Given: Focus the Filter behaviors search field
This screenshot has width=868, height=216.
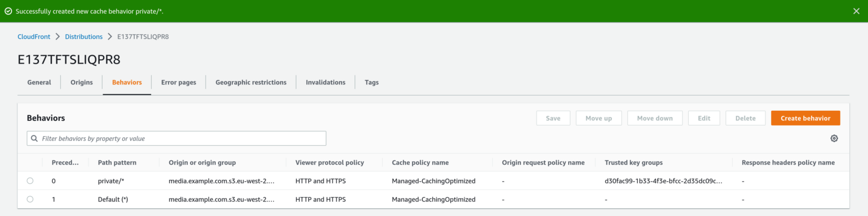Looking at the screenshot, I should click(176, 138).
